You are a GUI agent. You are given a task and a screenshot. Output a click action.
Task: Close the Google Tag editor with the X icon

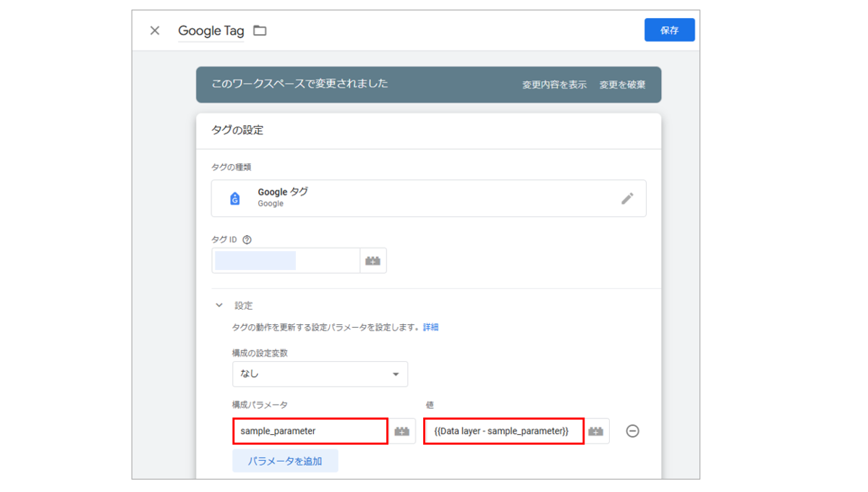click(x=155, y=30)
